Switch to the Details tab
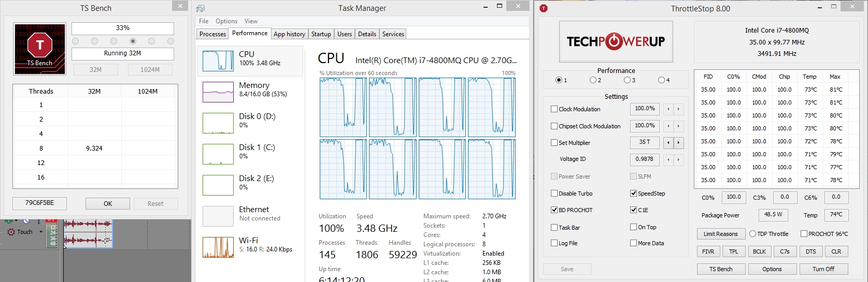868x282 pixels. tap(367, 34)
